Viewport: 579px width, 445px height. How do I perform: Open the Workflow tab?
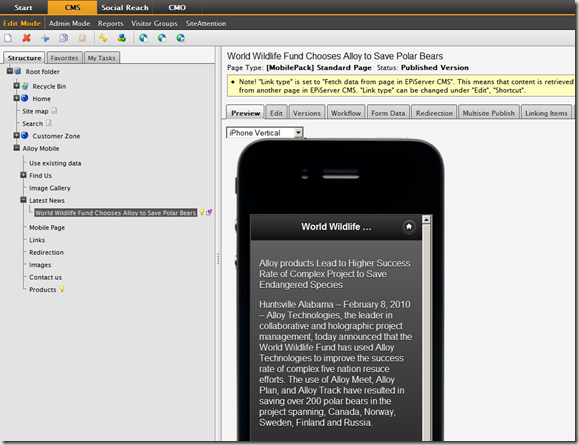coord(346,113)
